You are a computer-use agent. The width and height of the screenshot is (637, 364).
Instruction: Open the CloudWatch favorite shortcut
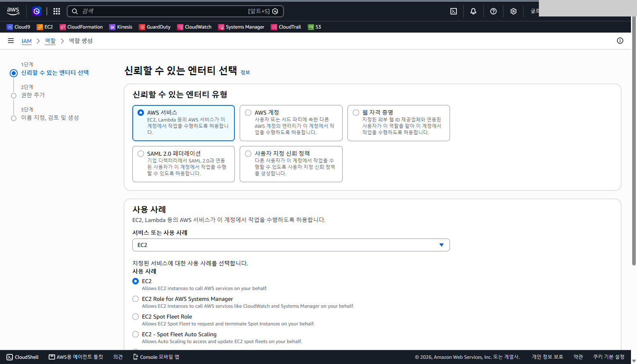[x=194, y=27]
